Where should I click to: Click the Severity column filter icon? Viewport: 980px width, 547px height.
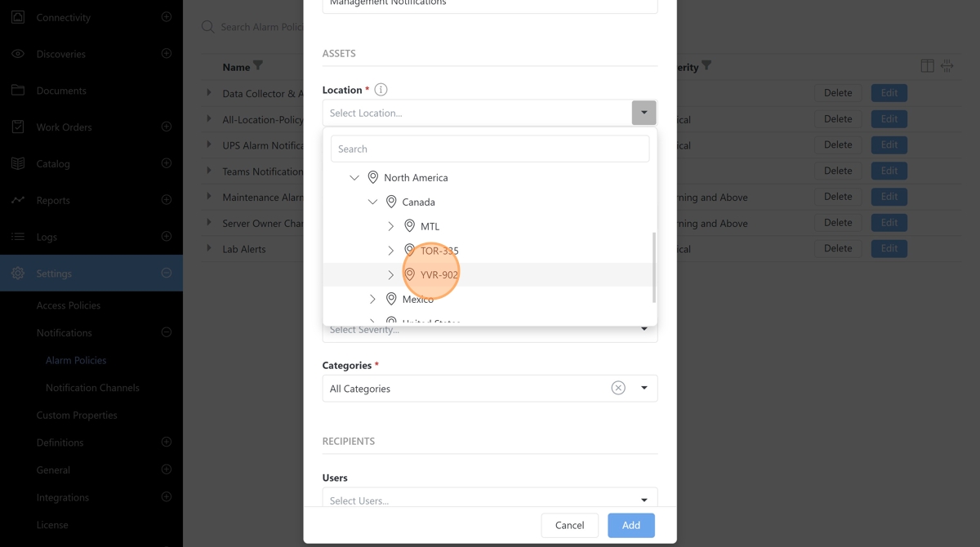click(706, 66)
